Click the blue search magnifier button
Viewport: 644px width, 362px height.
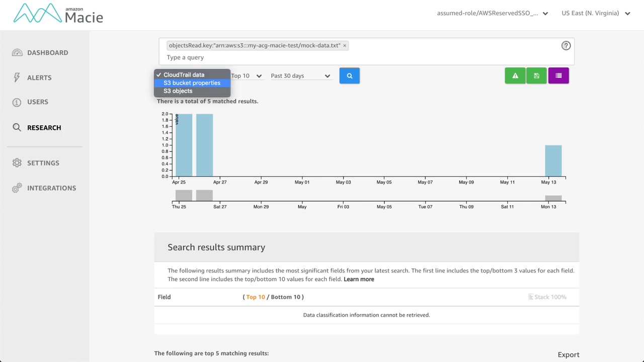[349, 76]
